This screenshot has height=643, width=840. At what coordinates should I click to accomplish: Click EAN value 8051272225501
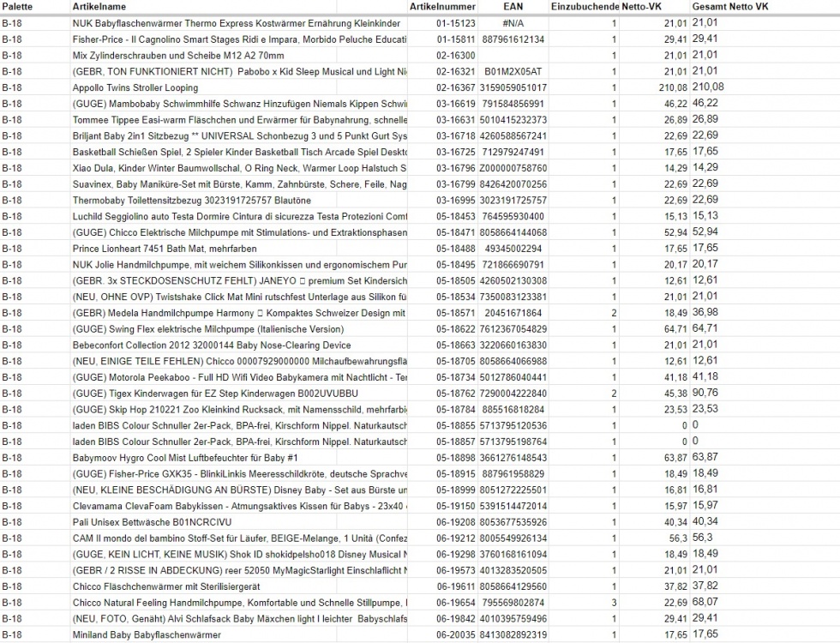[513, 490]
